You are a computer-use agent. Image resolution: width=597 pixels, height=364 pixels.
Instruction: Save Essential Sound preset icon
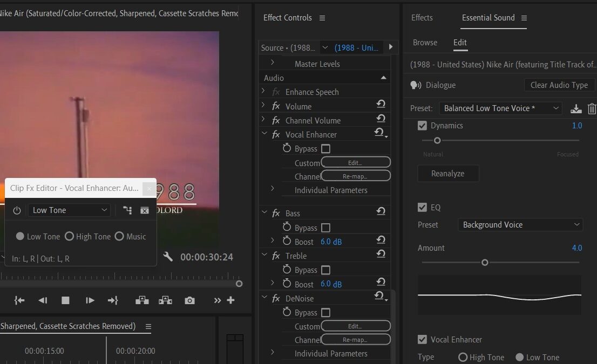coord(576,109)
